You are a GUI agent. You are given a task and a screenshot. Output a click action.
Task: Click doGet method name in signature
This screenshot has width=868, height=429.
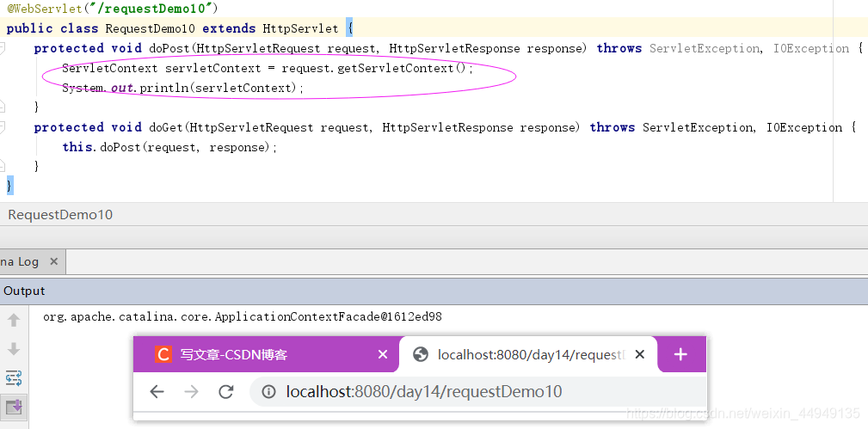165,127
